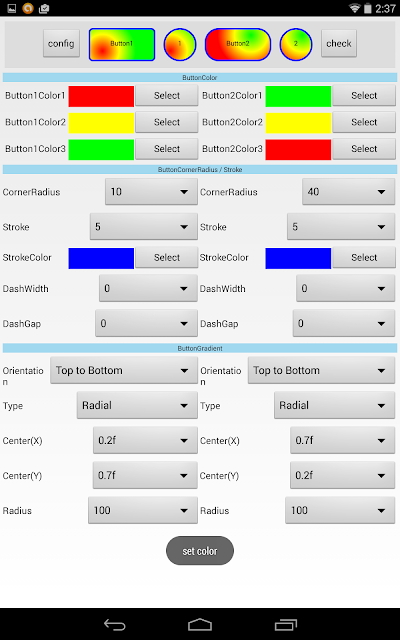The height and width of the screenshot is (640, 400).
Task: Open the left CornerRadius dropdown showing 10
Action: pos(151,191)
